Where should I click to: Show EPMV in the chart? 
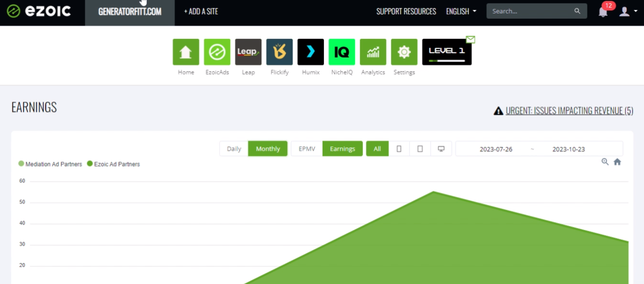[x=307, y=149]
